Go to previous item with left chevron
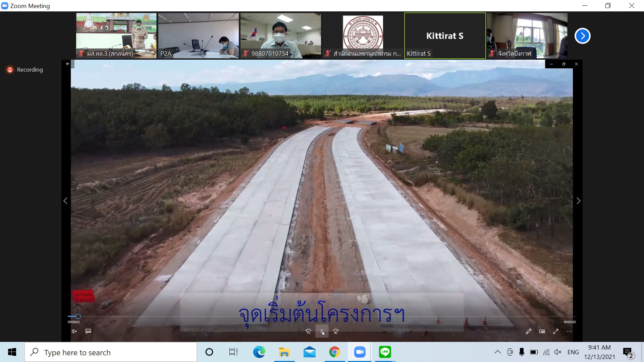644x362 pixels. pos(65,201)
